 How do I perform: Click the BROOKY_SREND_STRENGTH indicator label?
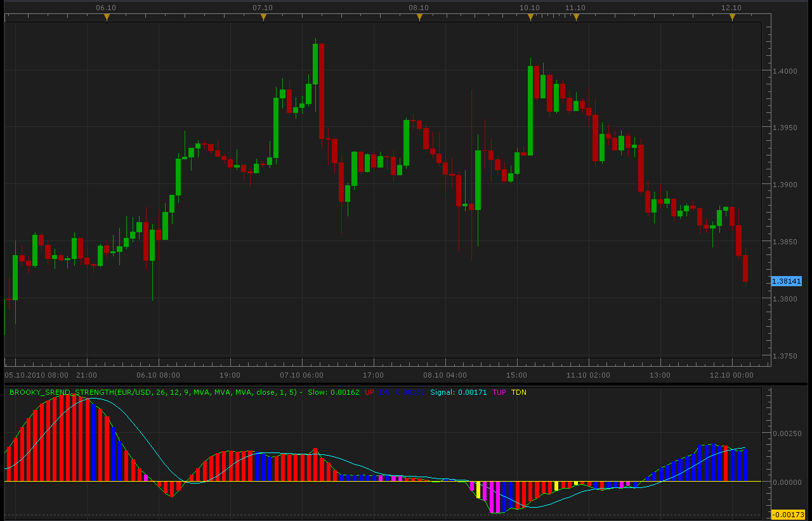156,392
